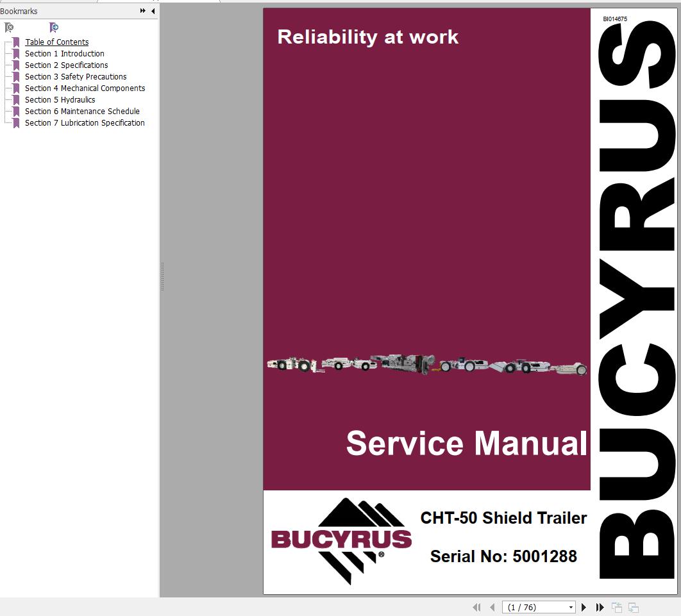Click the bookmark icon beside Section 4 Mechanical Components
Viewport: 681px width, 616px height.
coord(16,88)
